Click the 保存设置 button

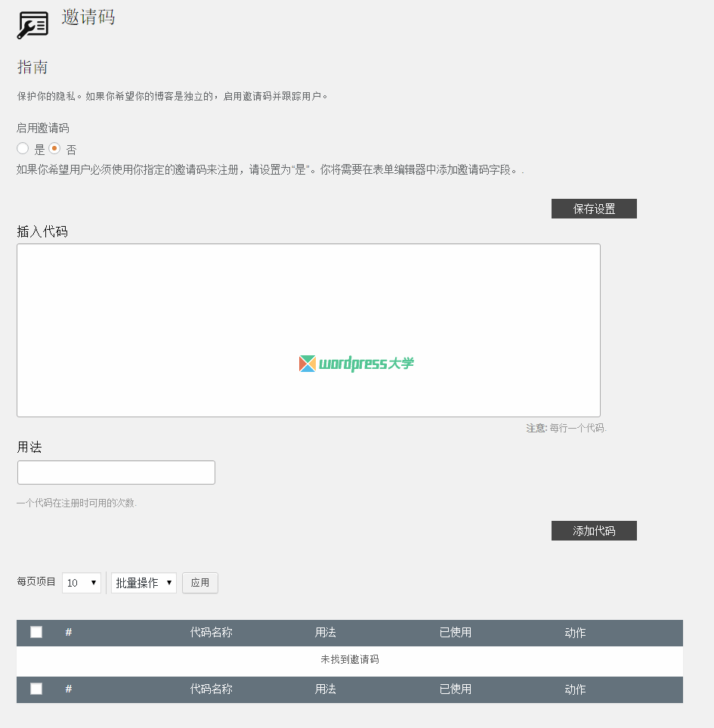click(x=594, y=209)
